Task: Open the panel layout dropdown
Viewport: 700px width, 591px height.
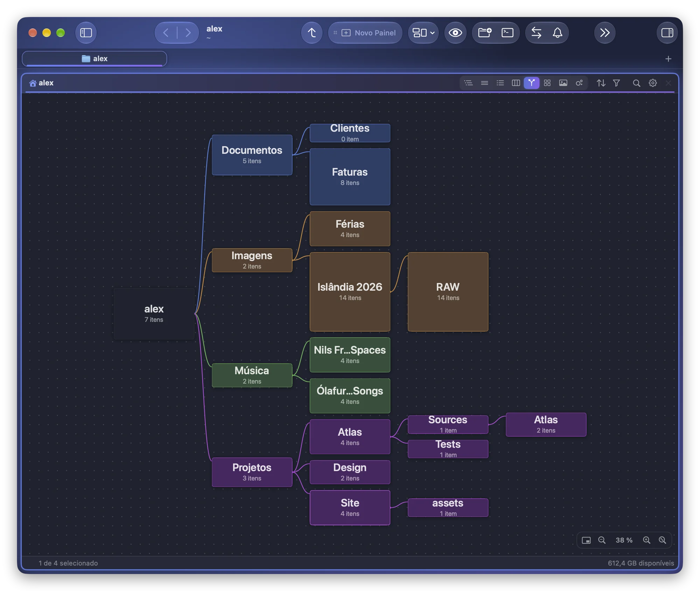Action: pyautogui.click(x=423, y=33)
